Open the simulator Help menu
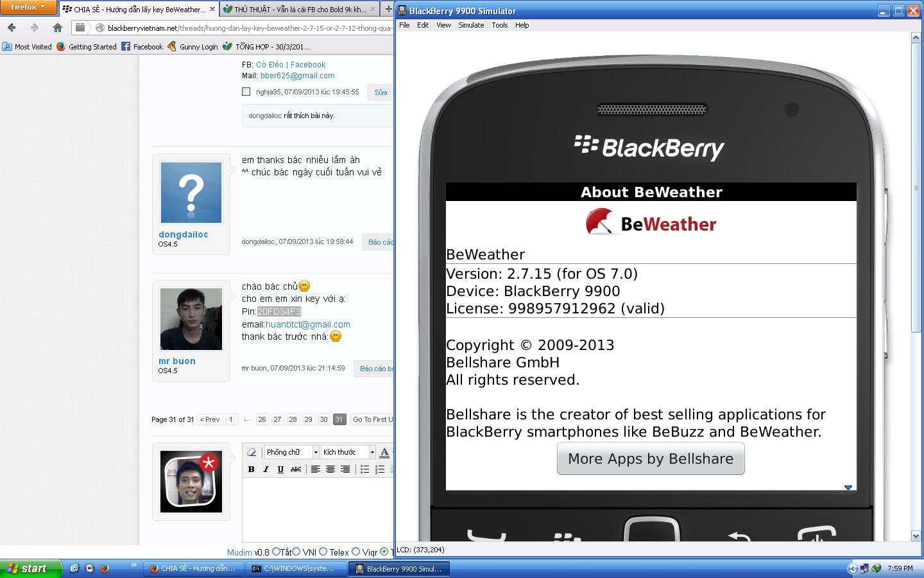This screenshot has width=924, height=578. coord(522,25)
